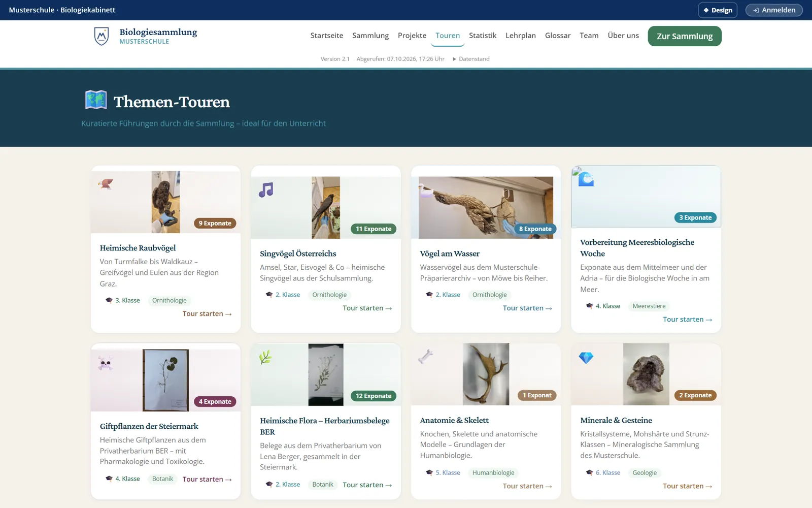
Task: Click gem icon on Minerale & Gesteine card
Action: pos(586,358)
